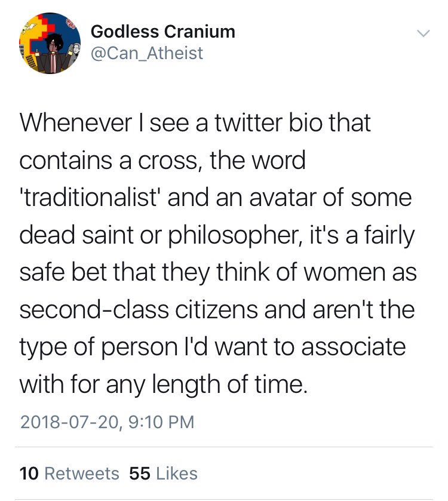The height and width of the screenshot is (501, 448).
Task: Open the @Can_Atheist handle link
Action: [x=147, y=53]
